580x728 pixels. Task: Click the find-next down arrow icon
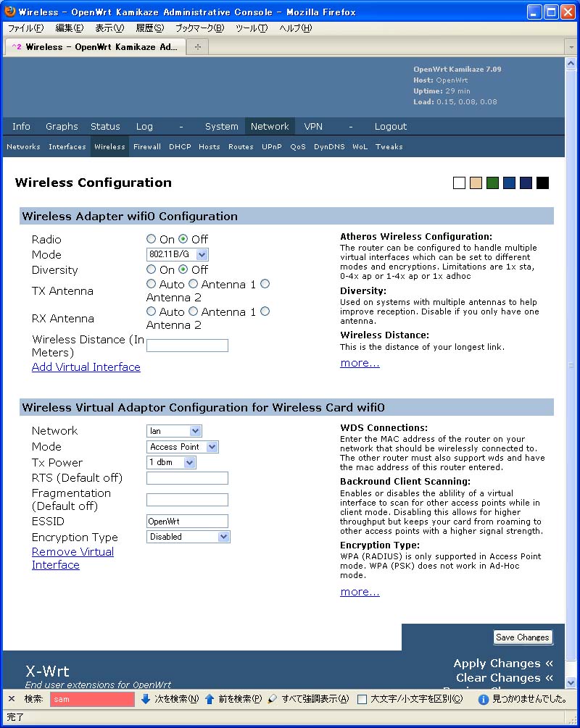tap(146, 699)
